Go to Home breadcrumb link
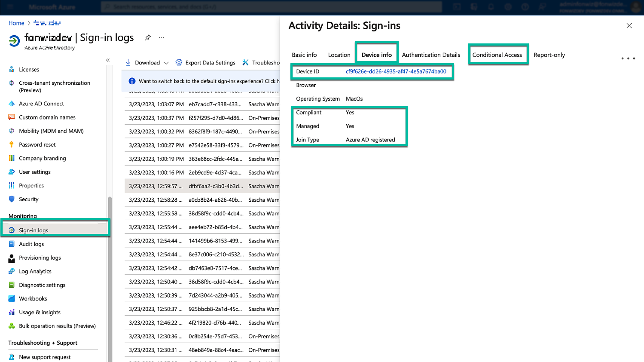Screen dimensions: 644x362 pos(16,23)
